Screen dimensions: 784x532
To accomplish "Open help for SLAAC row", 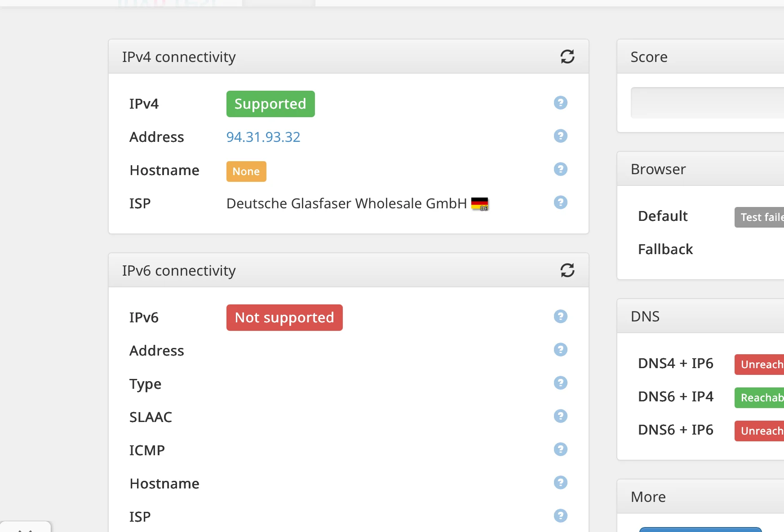I will click(560, 416).
